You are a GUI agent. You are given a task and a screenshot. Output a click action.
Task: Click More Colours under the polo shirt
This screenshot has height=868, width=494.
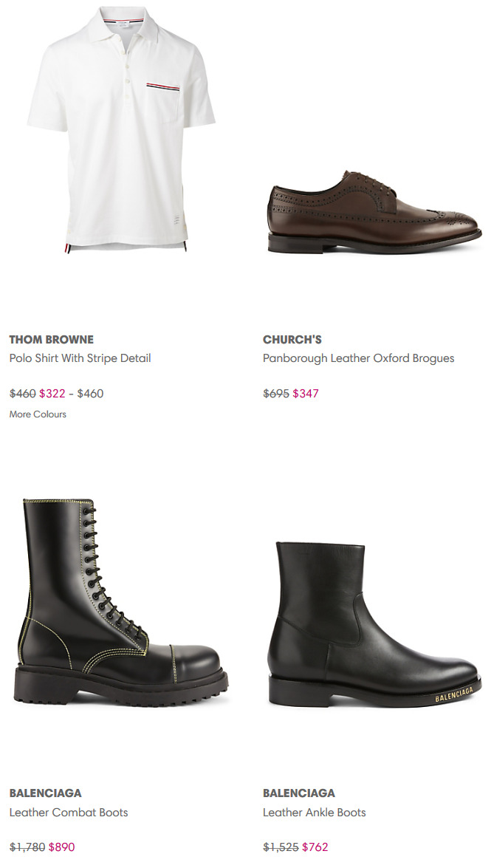coord(38,414)
